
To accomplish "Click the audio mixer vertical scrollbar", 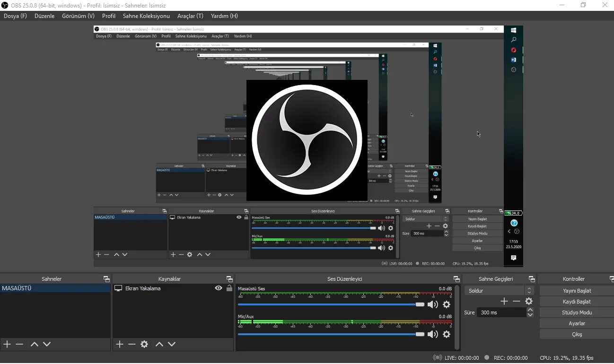I will tap(456, 317).
